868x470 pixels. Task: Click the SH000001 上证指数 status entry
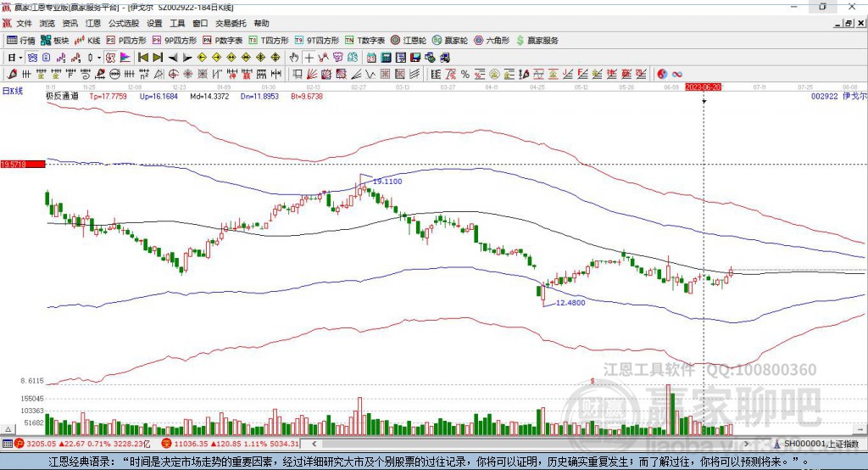coord(816,444)
